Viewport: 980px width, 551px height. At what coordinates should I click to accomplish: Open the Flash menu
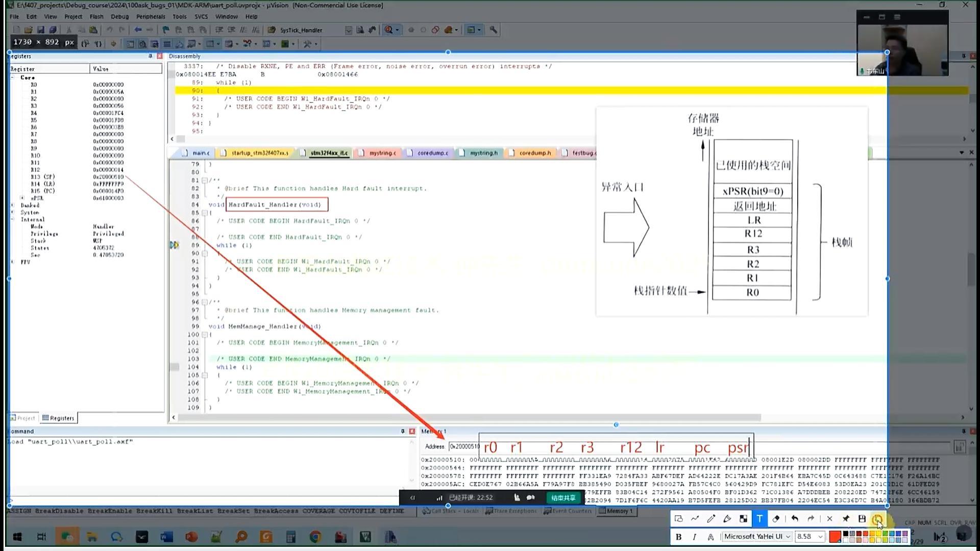tap(96, 16)
